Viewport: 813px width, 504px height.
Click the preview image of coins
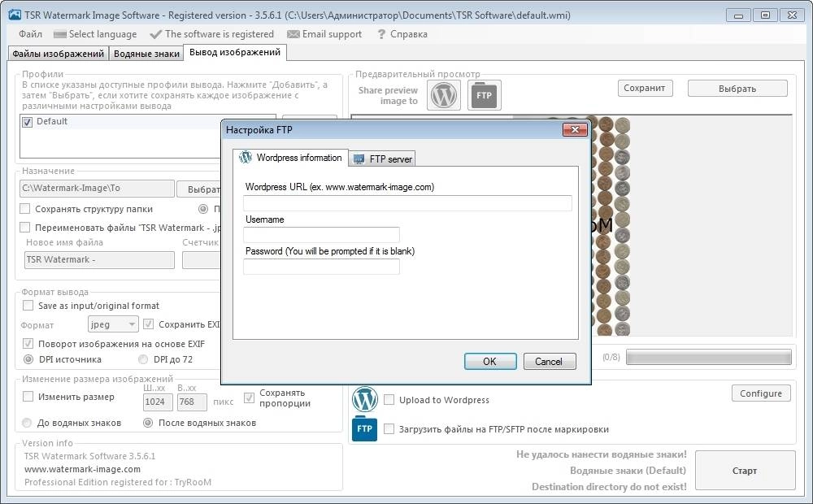(x=611, y=225)
